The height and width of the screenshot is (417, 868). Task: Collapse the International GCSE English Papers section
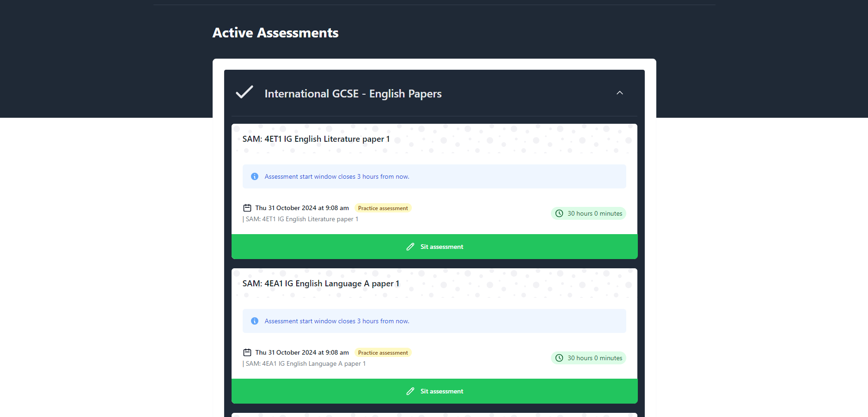point(619,93)
